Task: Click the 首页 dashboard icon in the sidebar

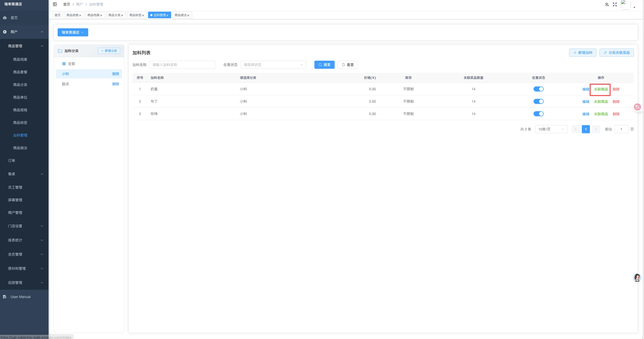Action: [5, 18]
